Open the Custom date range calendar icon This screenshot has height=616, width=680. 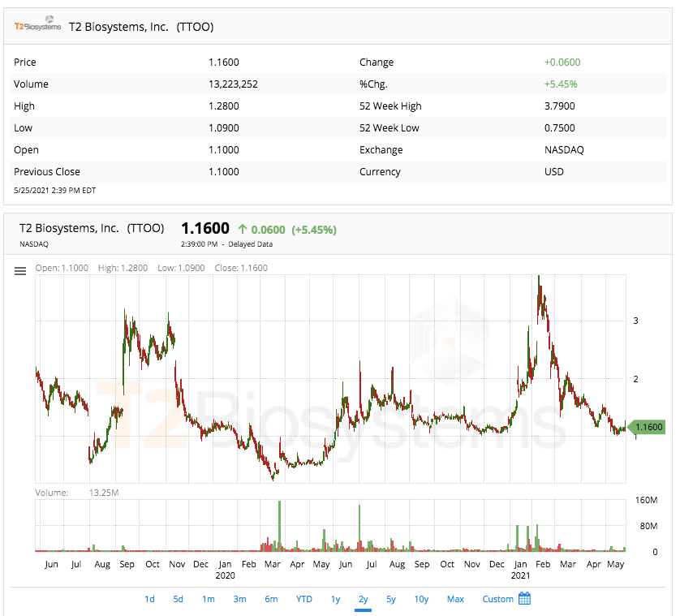click(x=525, y=599)
